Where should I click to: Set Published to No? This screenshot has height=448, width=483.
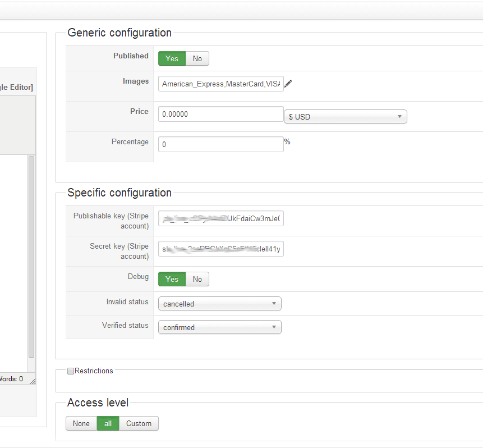coord(197,58)
